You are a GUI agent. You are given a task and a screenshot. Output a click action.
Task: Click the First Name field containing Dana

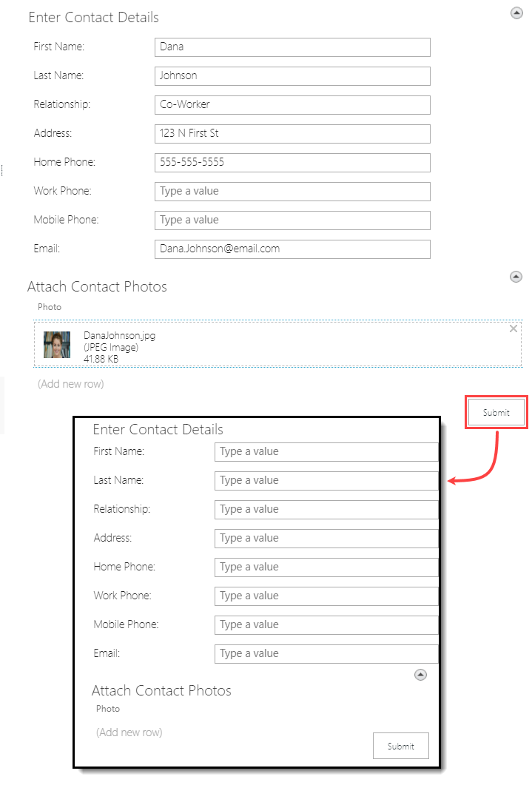tap(292, 47)
